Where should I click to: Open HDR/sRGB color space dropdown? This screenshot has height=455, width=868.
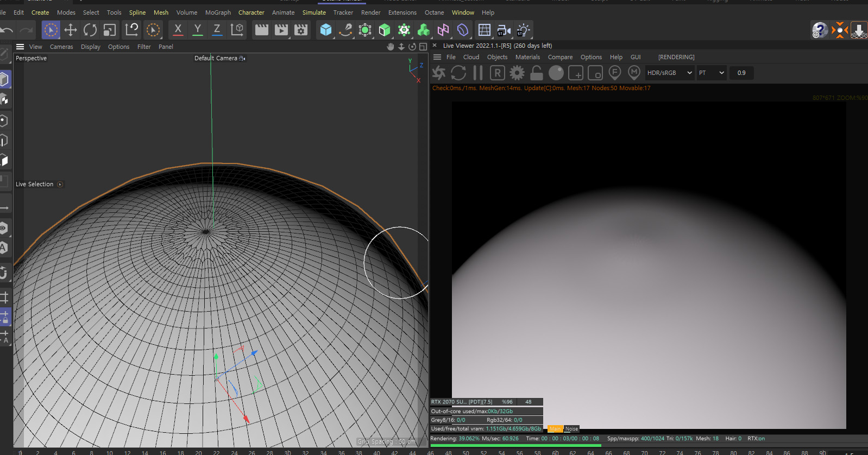coord(669,73)
